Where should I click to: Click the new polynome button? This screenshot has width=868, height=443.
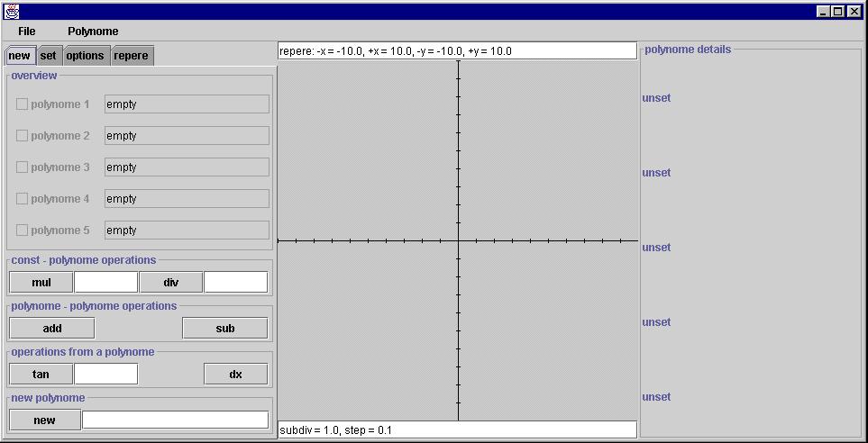coord(44,420)
